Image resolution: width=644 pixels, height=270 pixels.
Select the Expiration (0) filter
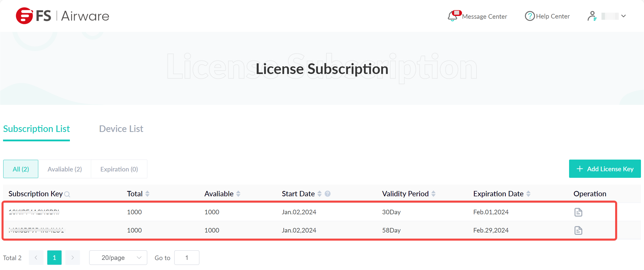click(x=119, y=169)
